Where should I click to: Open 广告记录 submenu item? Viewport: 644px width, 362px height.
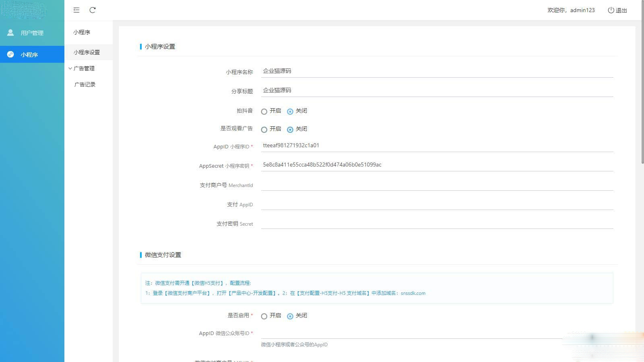coord(85,84)
